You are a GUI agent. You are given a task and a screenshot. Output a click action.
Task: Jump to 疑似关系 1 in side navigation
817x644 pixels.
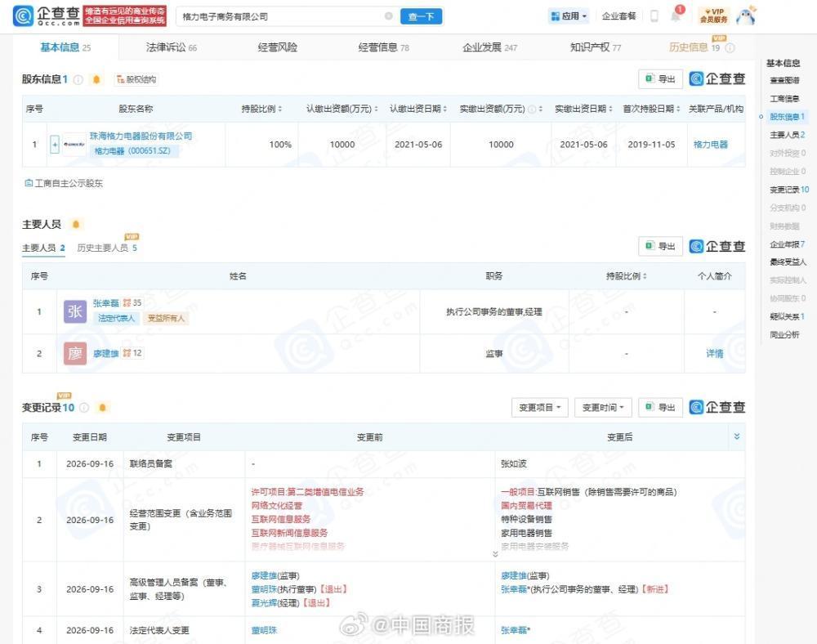(x=787, y=316)
